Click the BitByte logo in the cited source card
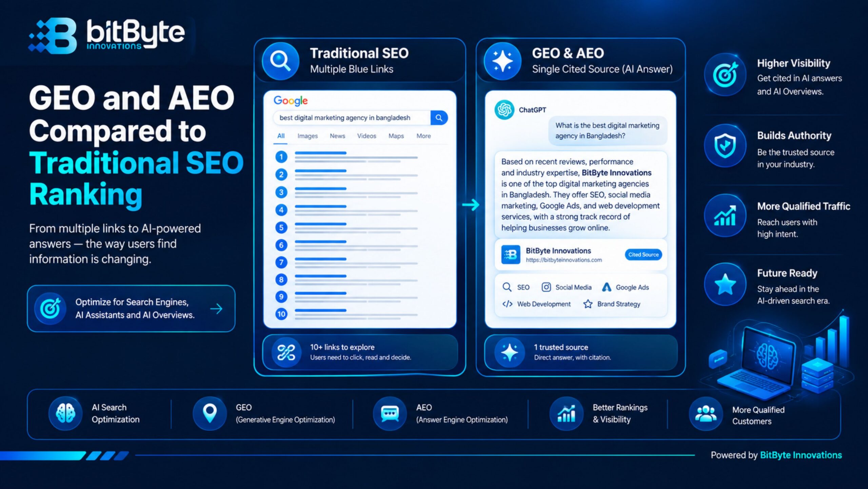 click(511, 255)
